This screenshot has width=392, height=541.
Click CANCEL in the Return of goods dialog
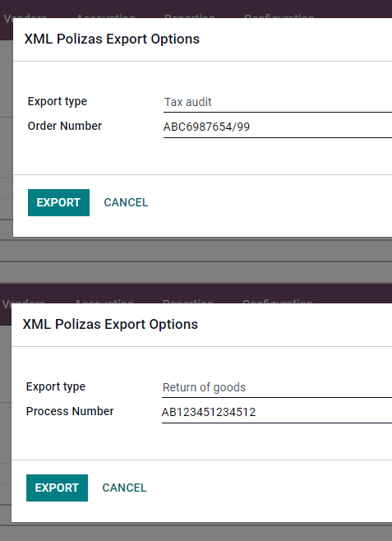(x=124, y=488)
